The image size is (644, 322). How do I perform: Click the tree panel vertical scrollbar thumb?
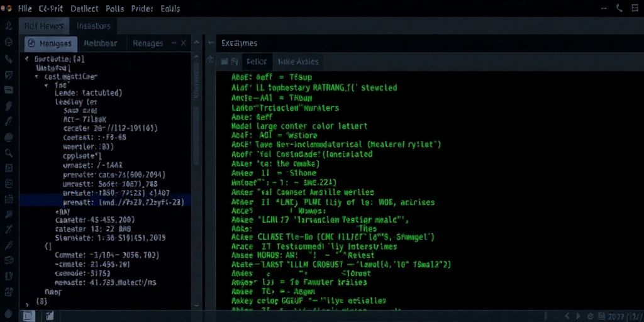(x=197, y=136)
